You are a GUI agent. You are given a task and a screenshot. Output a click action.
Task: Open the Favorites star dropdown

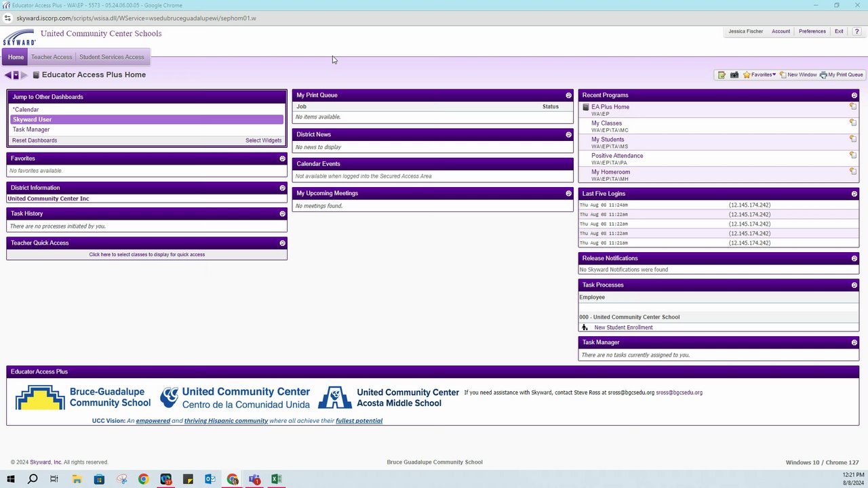(x=759, y=75)
